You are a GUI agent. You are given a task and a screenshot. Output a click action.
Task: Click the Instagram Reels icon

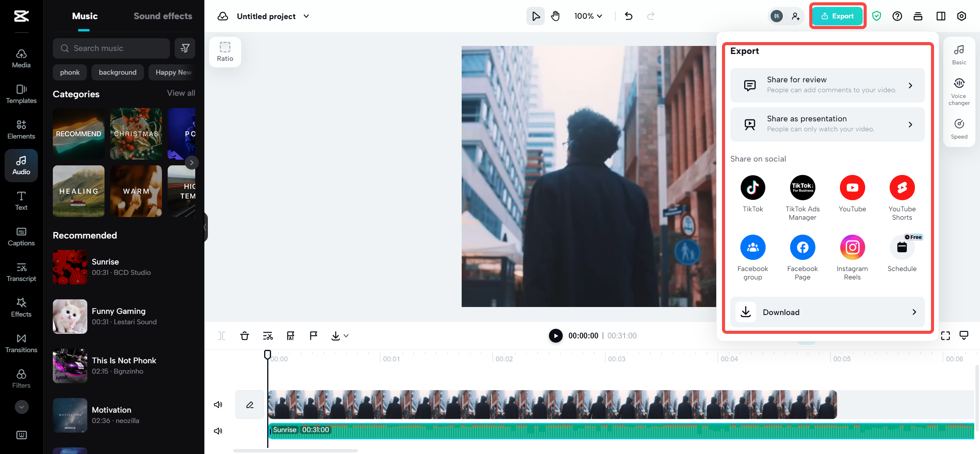click(852, 247)
